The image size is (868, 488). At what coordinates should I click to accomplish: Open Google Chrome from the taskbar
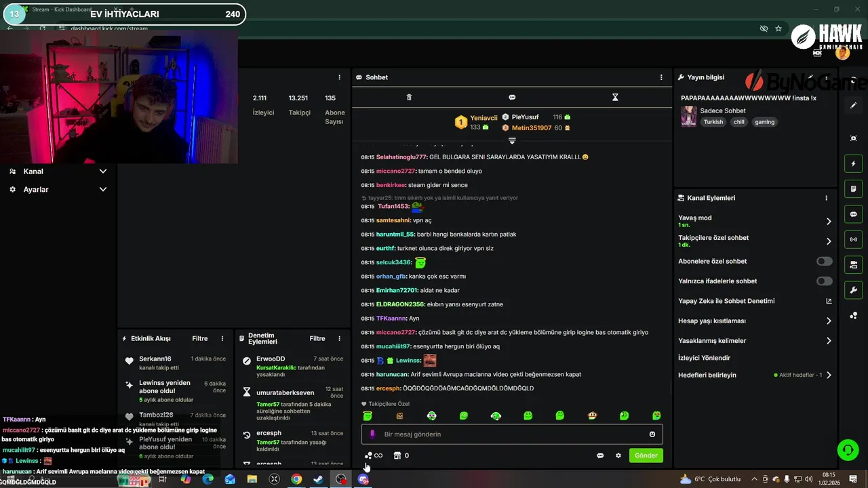(296, 479)
